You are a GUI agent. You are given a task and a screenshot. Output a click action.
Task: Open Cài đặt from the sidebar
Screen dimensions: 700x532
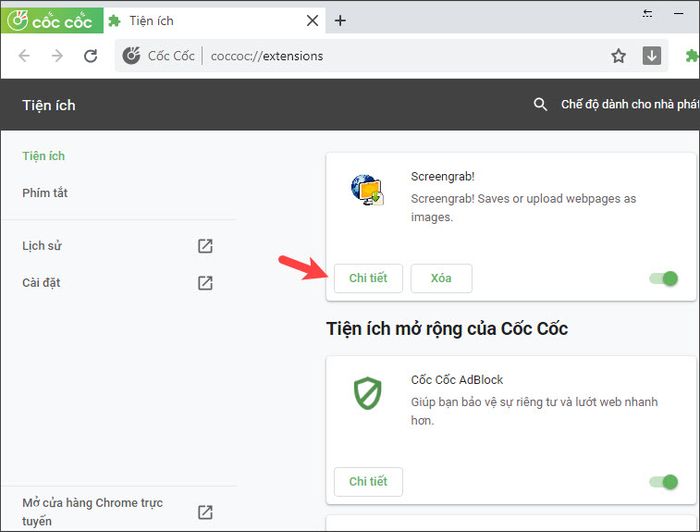(x=41, y=283)
